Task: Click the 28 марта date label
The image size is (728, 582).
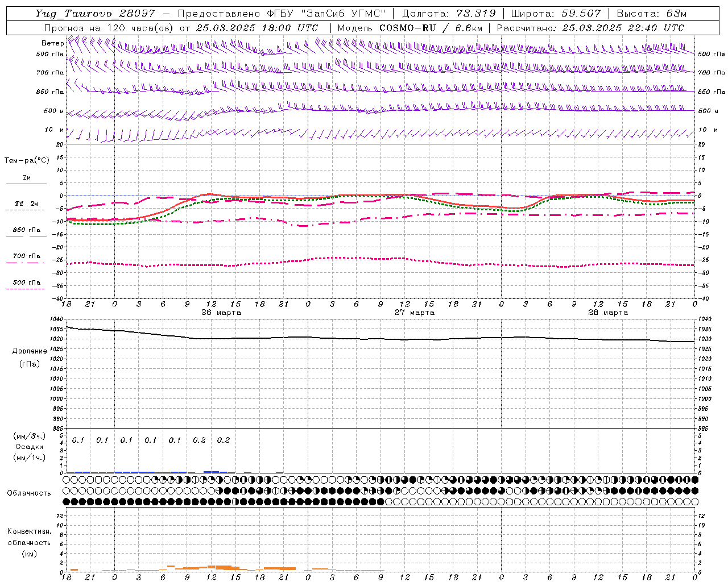Action: 608,313
